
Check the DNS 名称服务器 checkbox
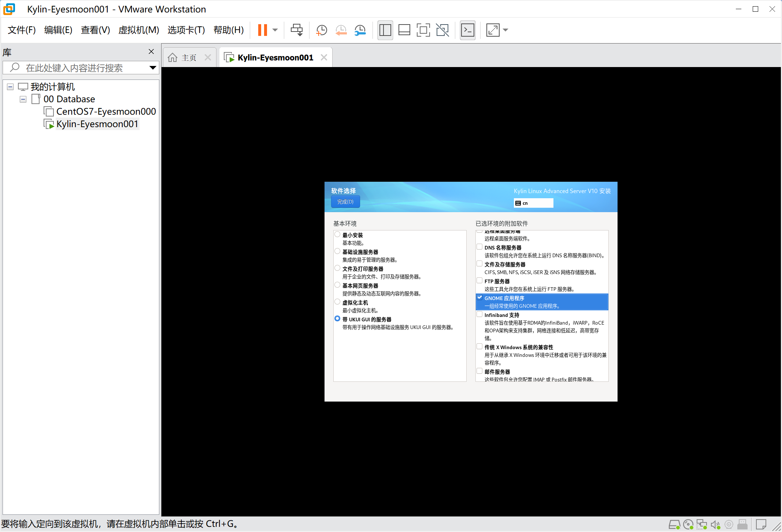point(479,247)
